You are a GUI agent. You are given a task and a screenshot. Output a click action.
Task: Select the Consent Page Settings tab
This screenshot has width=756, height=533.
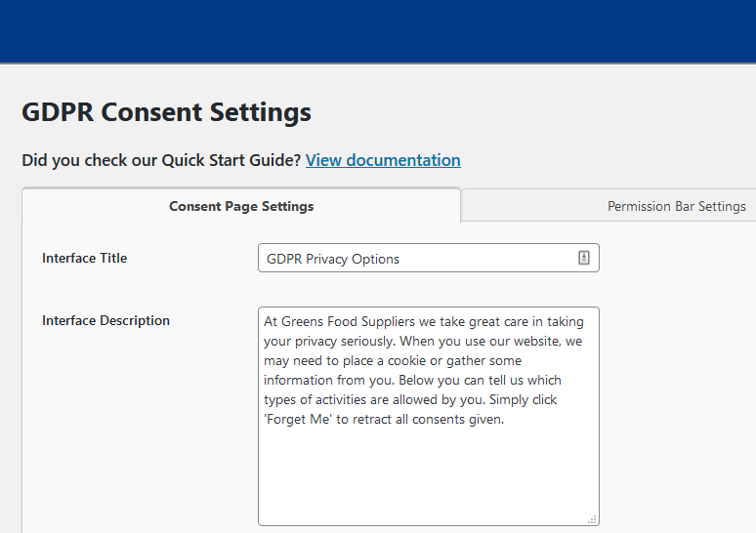[241, 206]
